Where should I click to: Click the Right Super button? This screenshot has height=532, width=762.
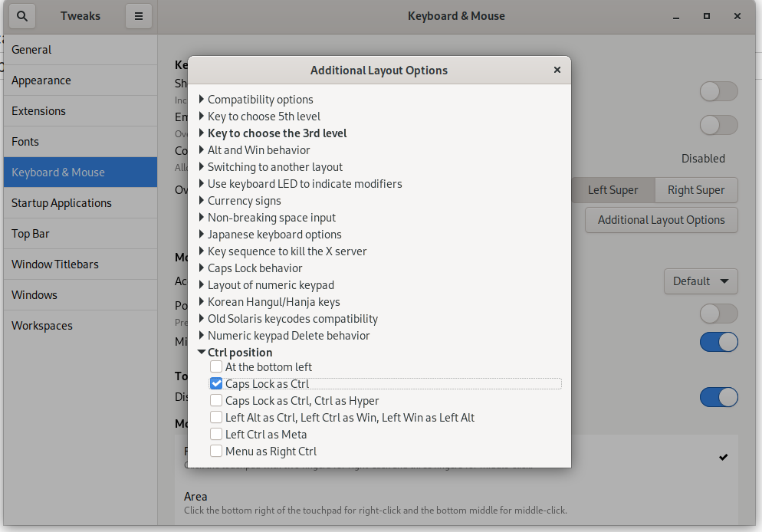[x=695, y=190]
